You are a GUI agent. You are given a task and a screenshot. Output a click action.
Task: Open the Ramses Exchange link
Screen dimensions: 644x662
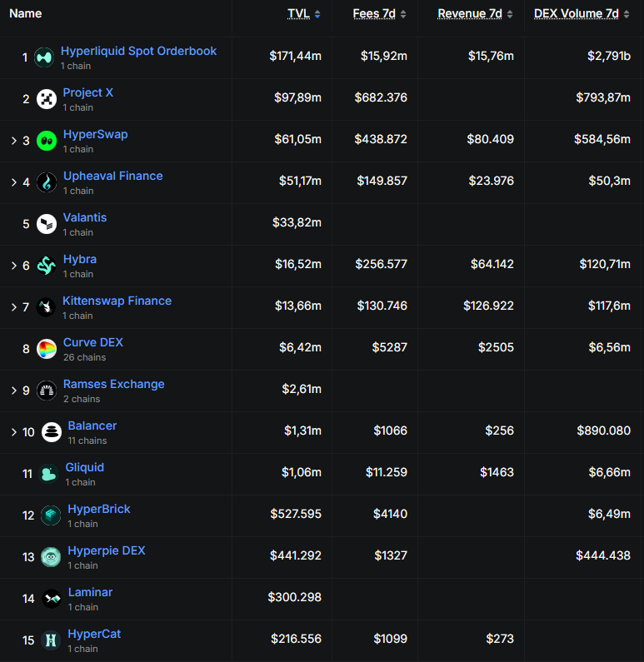point(113,384)
